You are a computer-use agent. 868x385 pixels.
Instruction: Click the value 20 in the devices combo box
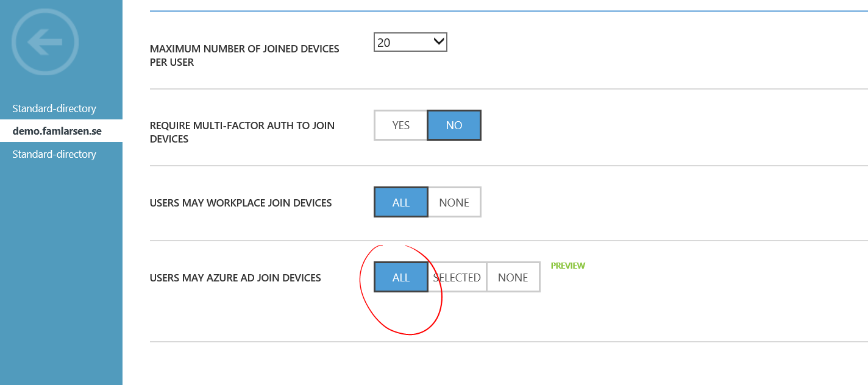tap(385, 43)
